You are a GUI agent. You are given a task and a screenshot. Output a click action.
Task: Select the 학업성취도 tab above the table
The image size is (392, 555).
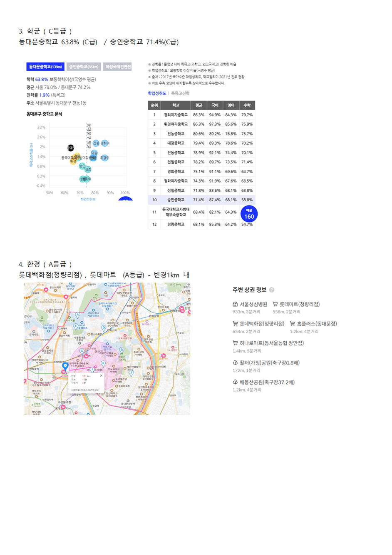[157, 93]
